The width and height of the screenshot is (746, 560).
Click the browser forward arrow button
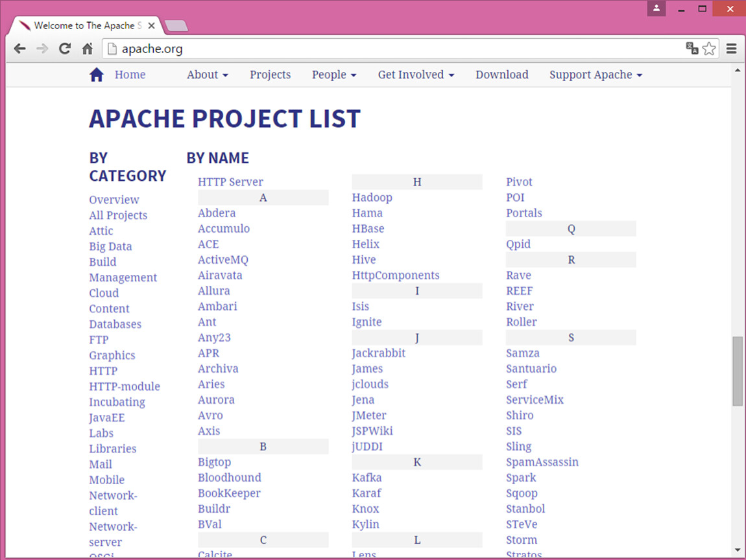(42, 49)
